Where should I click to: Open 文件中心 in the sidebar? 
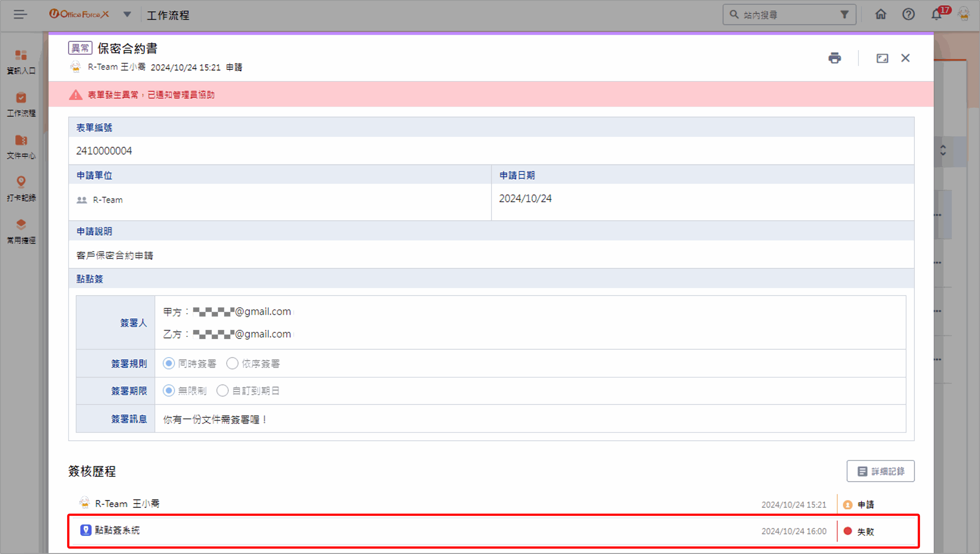click(21, 147)
